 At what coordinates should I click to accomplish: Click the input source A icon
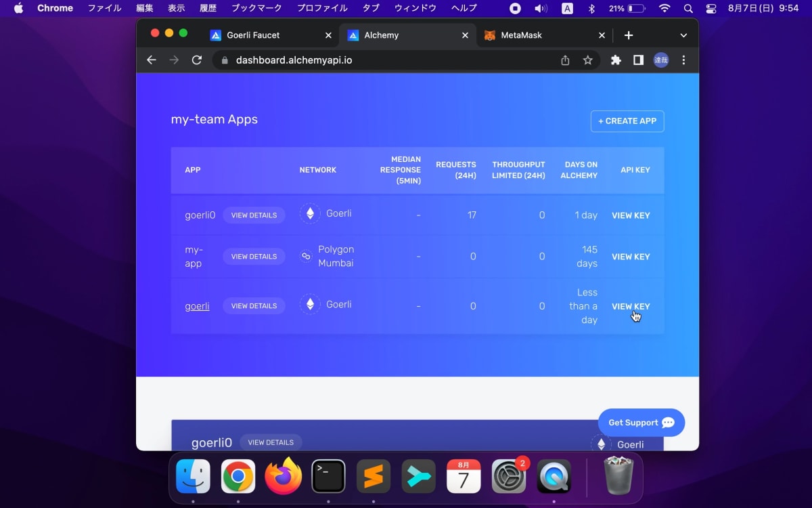point(567,8)
